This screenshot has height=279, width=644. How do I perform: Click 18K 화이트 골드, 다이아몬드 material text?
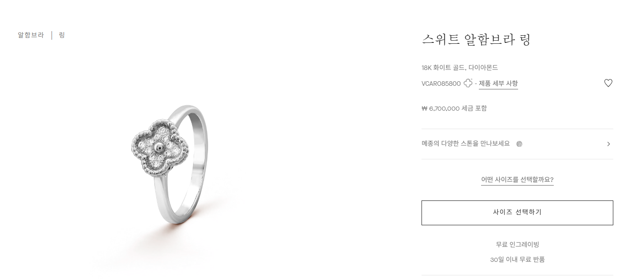tap(459, 68)
